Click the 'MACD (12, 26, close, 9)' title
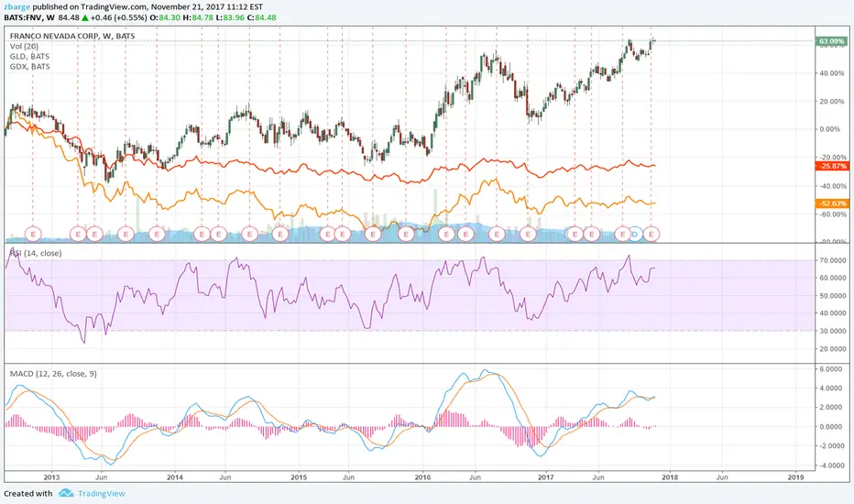This screenshot has width=854, height=504. pos(53,374)
